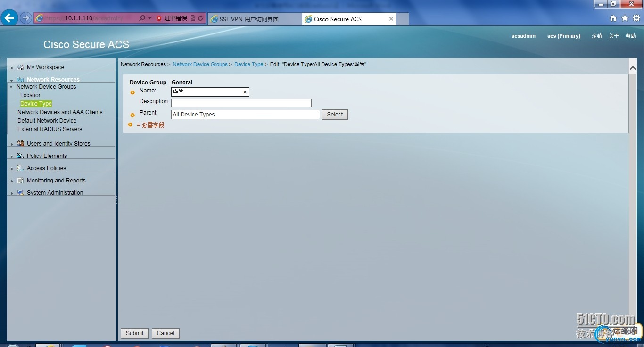Screen dimensions: 644x347
Task: Click Device Type breadcrumb link
Action: click(248, 64)
